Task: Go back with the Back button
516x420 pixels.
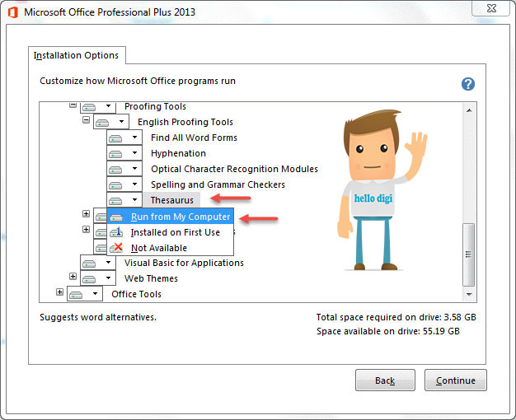Action: click(385, 380)
